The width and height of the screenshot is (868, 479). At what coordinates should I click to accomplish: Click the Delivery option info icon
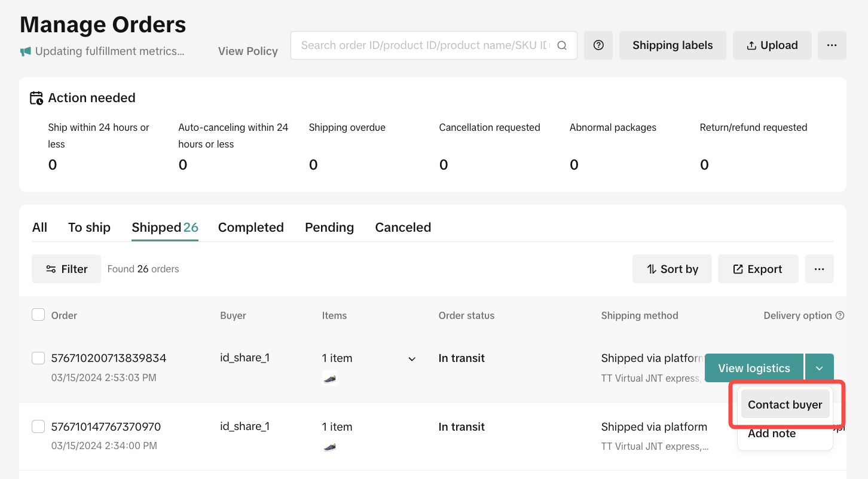click(x=840, y=315)
